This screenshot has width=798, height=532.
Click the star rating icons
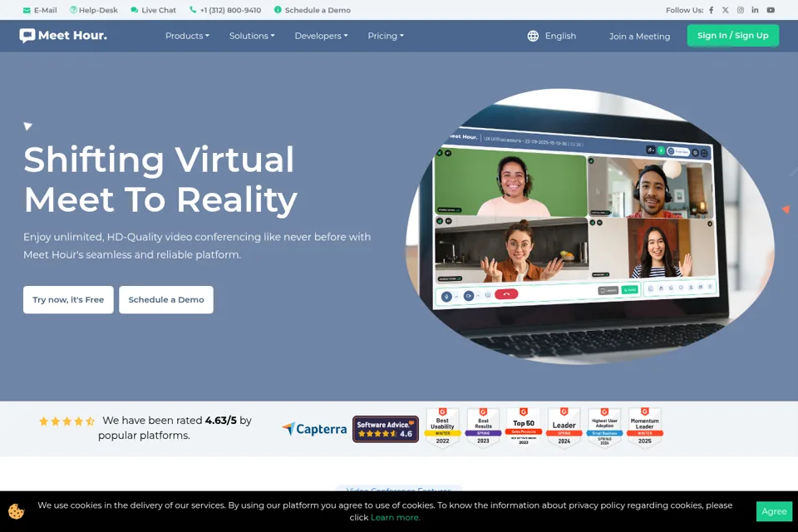point(66,421)
